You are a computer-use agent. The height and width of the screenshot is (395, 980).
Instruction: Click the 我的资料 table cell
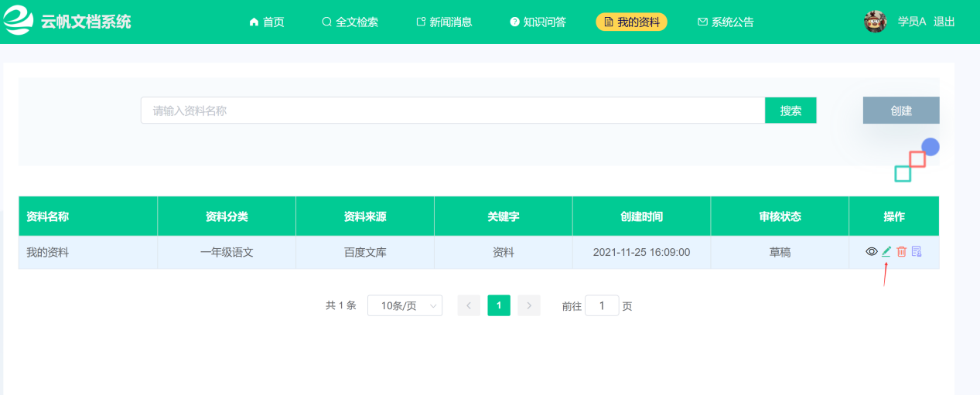pyautogui.click(x=88, y=252)
